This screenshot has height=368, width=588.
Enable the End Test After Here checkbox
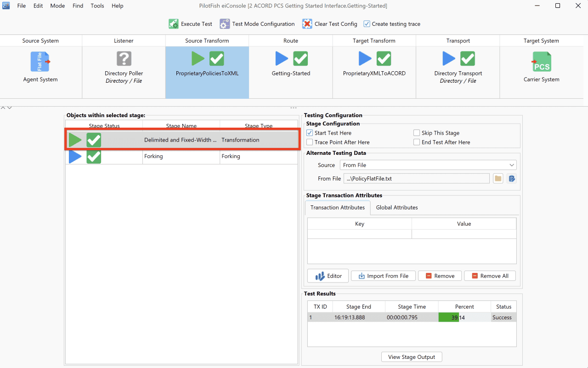coord(417,142)
